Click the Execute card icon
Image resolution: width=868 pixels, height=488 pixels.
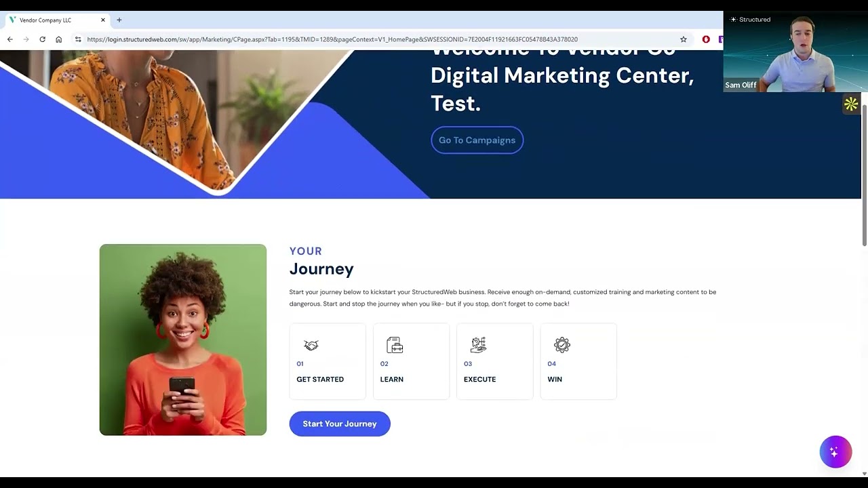click(x=478, y=345)
